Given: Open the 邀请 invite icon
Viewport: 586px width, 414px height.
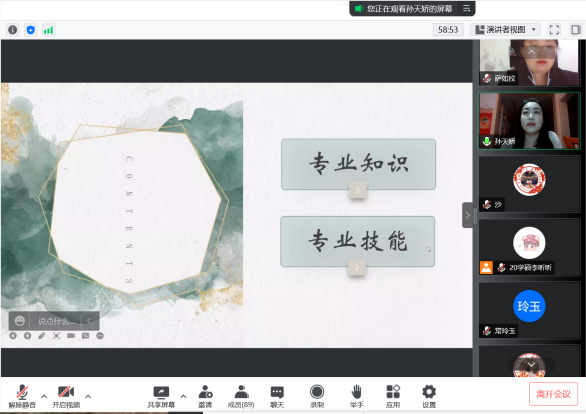Looking at the screenshot, I should (205, 396).
